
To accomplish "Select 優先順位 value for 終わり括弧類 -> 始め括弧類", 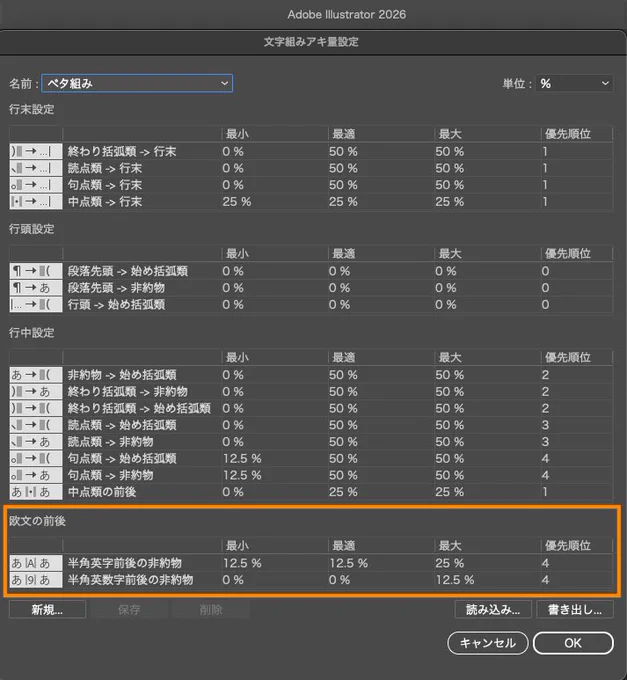I will (545, 409).
